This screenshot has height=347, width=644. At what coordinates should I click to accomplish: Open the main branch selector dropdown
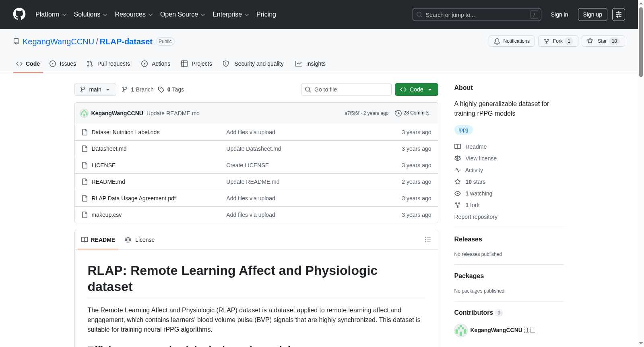[95, 89]
